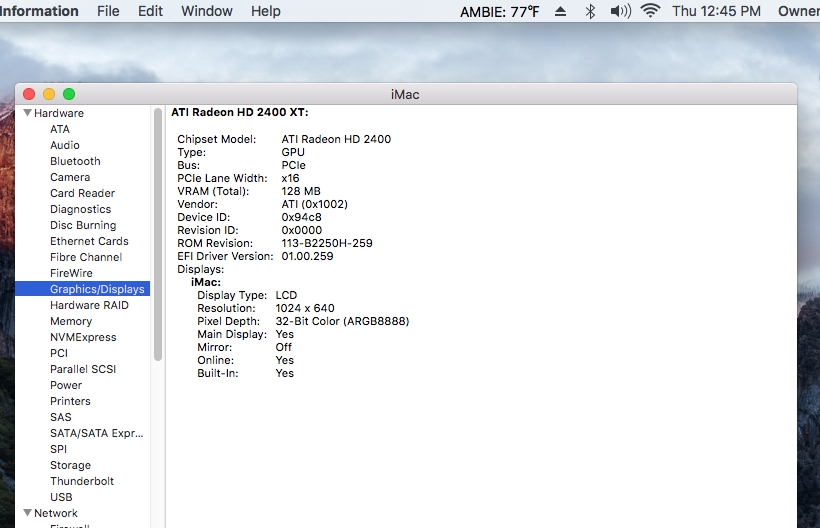Viewport: 820px width, 528px height.
Task: Select Ethernet Cards in the sidebar
Action: [x=89, y=241]
